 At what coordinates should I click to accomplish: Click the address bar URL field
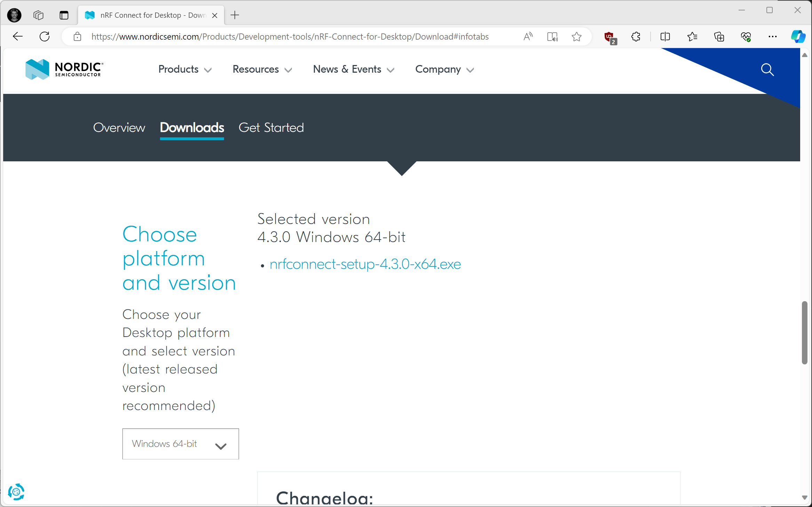pos(290,37)
